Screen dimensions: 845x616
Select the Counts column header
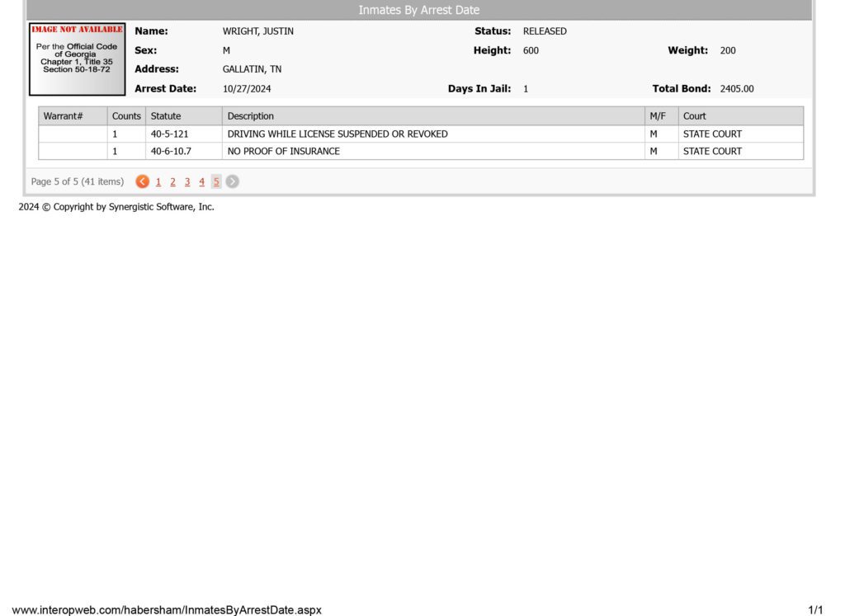(x=126, y=115)
